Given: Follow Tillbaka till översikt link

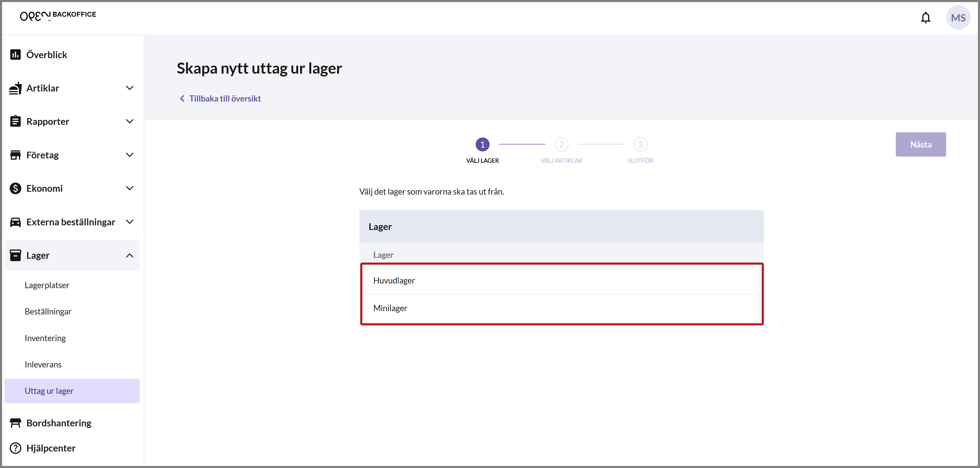Looking at the screenshot, I should (225, 99).
